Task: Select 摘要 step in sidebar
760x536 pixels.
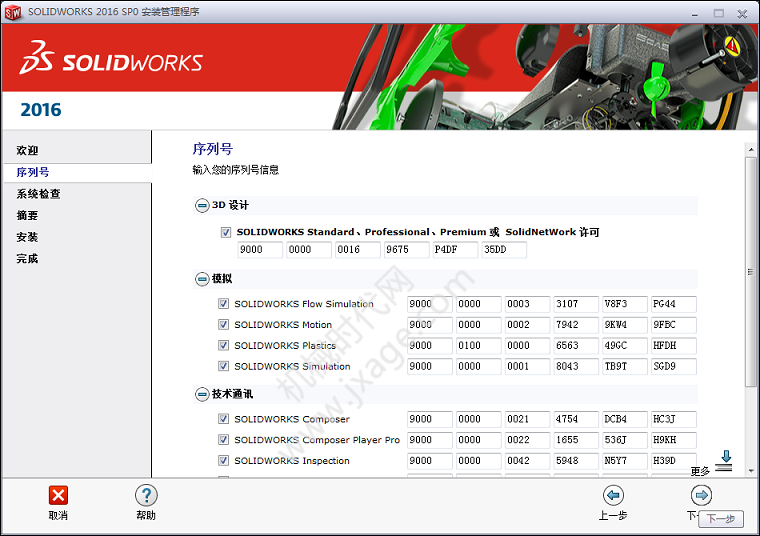Action: click(x=27, y=215)
